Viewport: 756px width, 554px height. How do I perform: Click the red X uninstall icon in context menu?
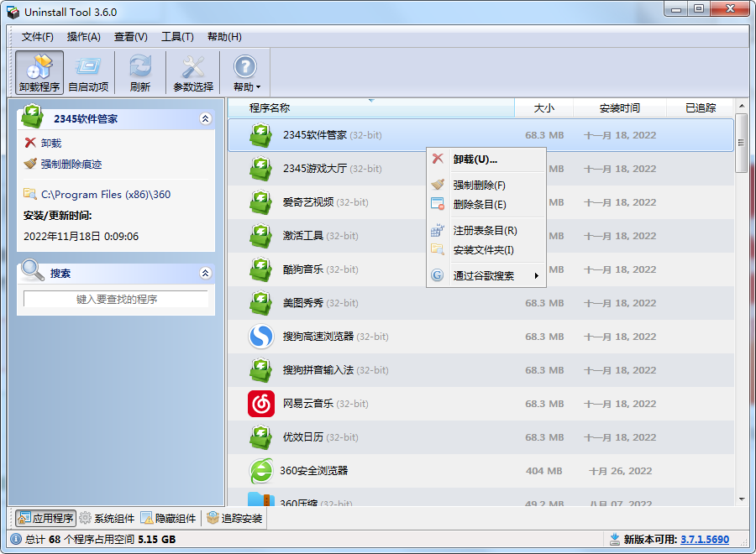click(438, 159)
